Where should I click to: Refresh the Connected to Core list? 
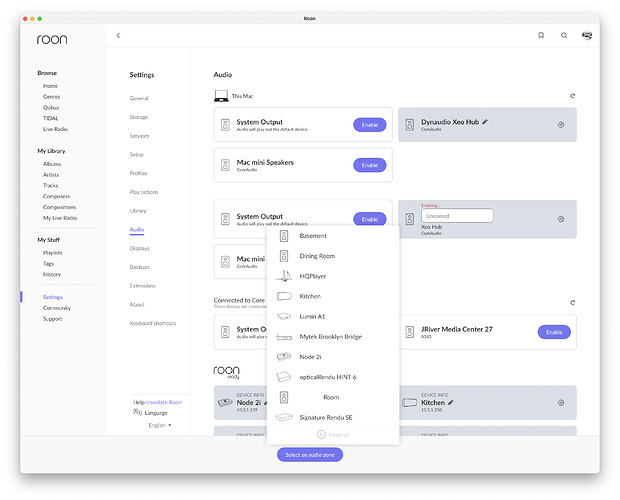tap(572, 303)
